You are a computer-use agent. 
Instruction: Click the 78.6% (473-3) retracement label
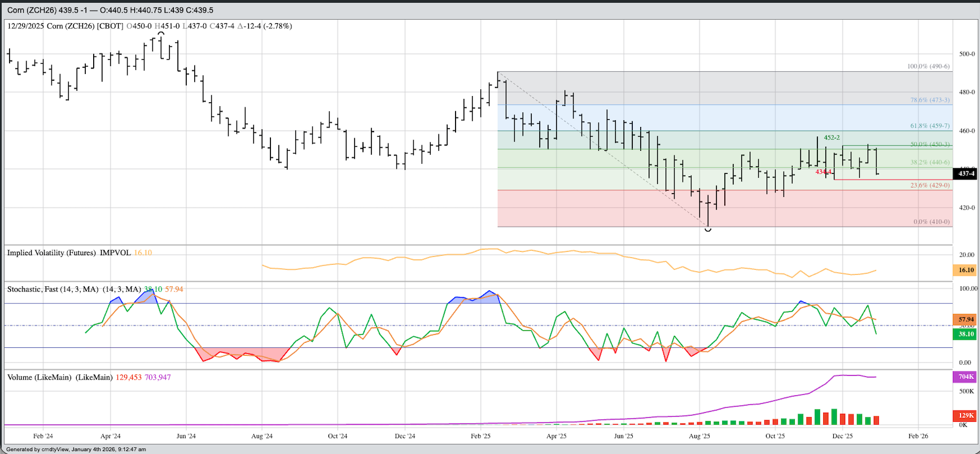pyautogui.click(x=929, y=100)
